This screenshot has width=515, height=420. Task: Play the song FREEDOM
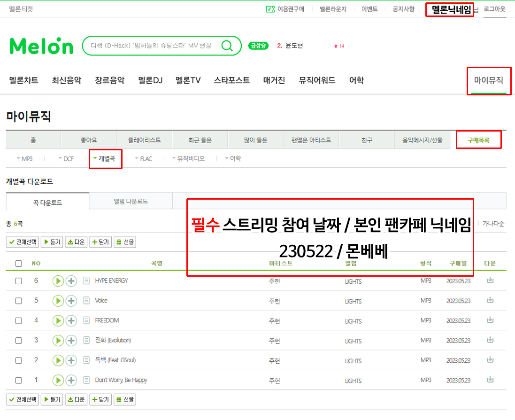point(58,321)
